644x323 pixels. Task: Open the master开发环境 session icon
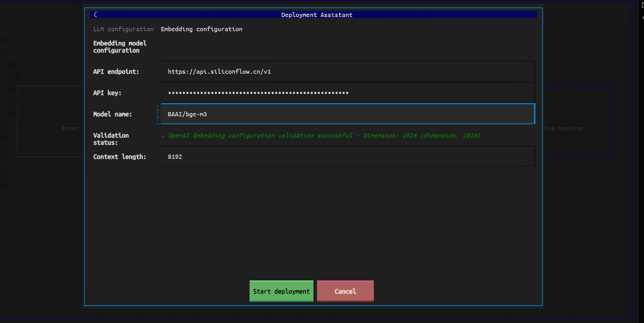(x=13, y=101)
